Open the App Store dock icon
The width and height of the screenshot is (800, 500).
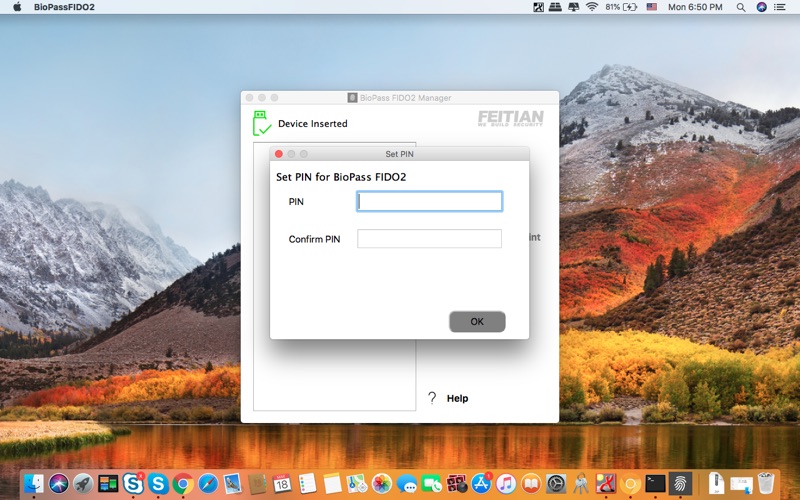[x=481, y=483]
